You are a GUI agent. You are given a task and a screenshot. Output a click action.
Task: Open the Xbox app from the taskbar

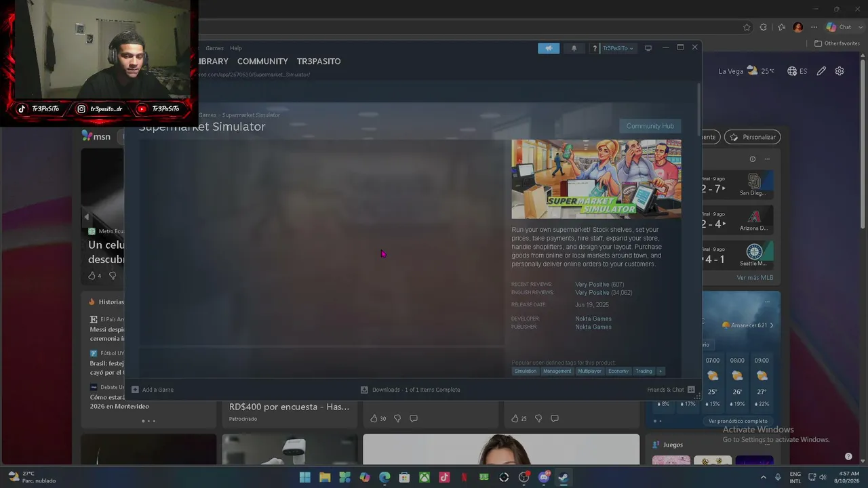pyautogui.click(x=424, y=477)
